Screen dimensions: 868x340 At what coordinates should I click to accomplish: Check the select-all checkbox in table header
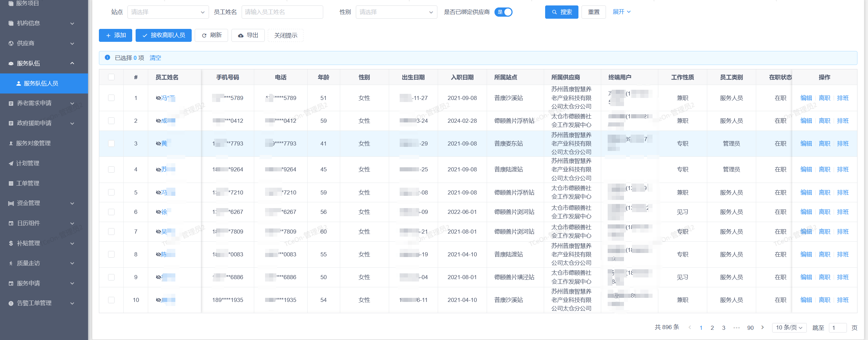(x=111, y=77)
